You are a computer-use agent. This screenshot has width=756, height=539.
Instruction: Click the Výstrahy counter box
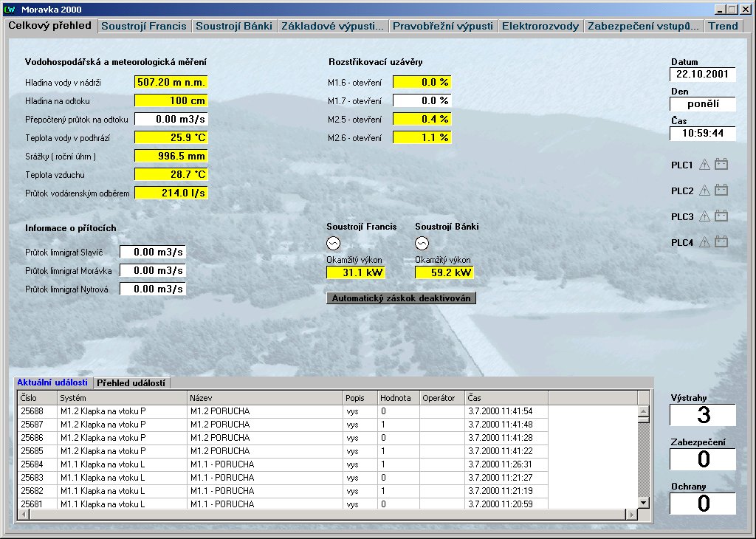coord(703,415)
